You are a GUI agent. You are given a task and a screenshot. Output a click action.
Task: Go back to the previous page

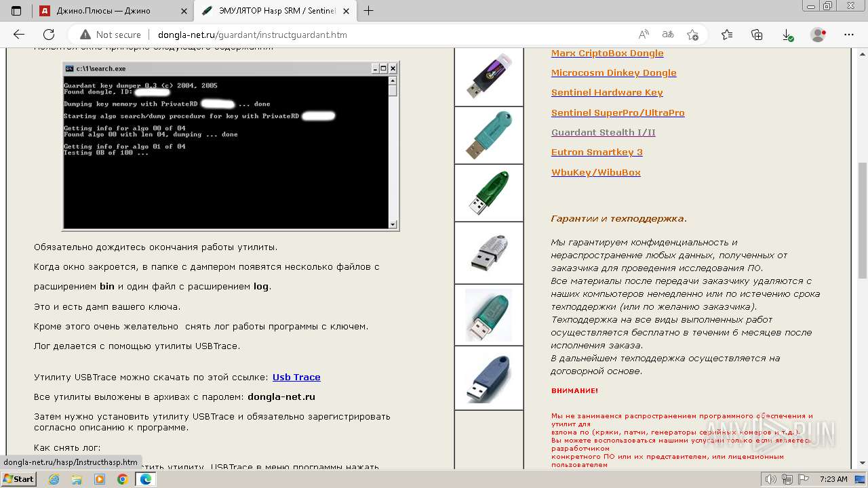(x=19, y=35)
